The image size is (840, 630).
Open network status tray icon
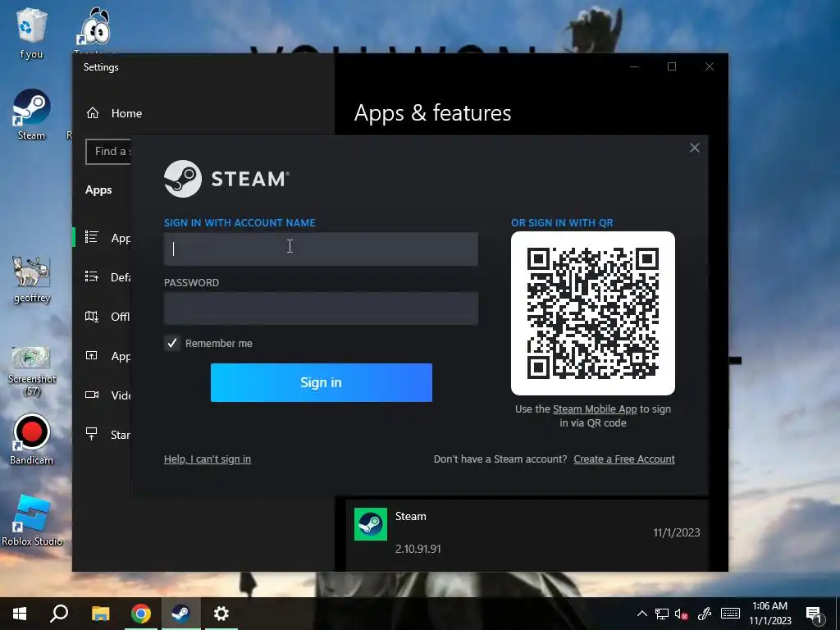pos(662,614)
